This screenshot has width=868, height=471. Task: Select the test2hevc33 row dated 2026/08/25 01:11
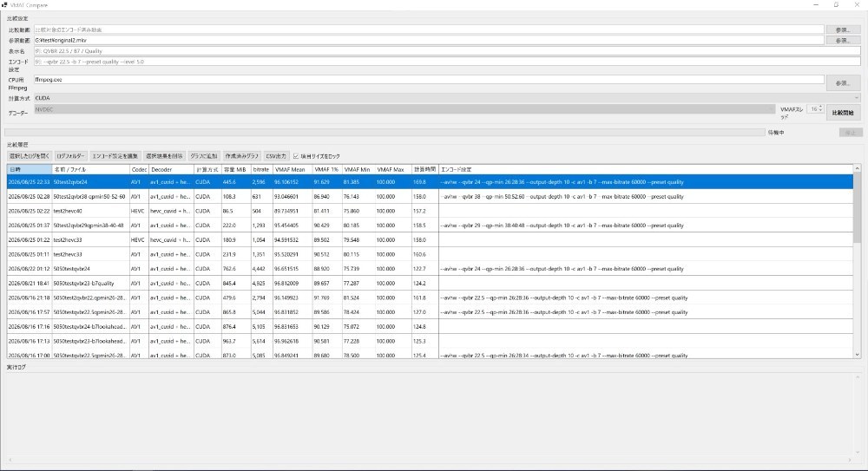[430, 254]
